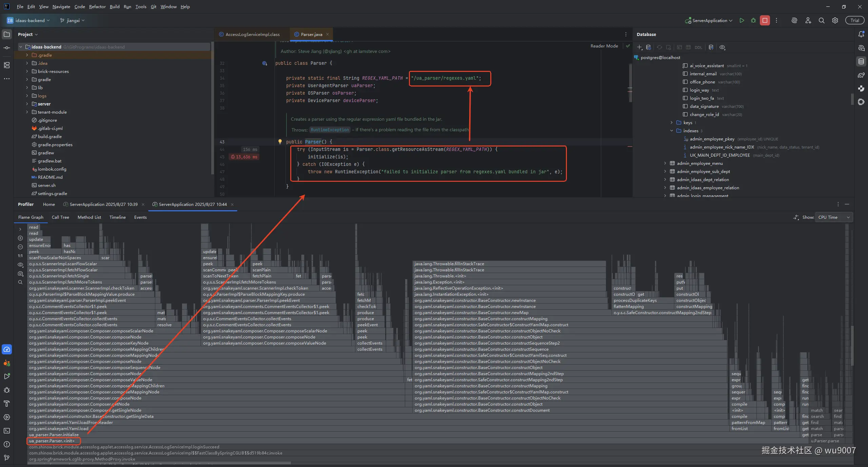The height and width of the screenshot is (467, 868).
Task: Expand the brick-resources folder
Action: click(x=27, y=71)
